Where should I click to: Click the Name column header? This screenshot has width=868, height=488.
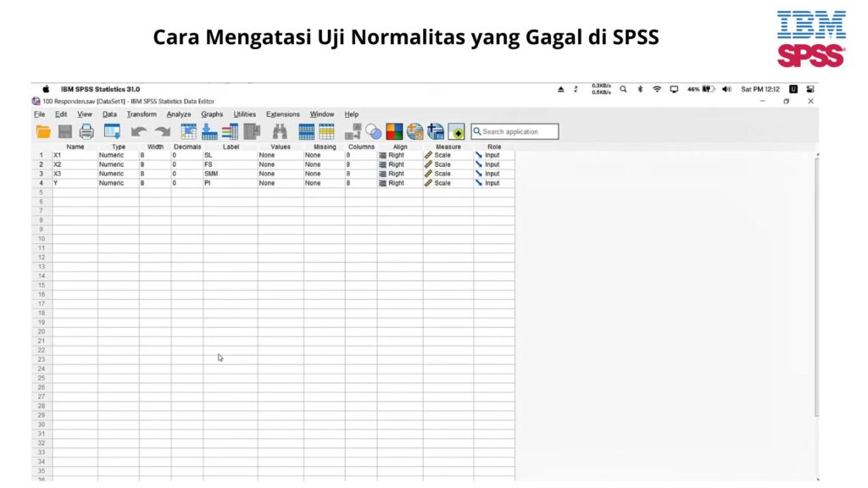(x=75, y=147)
